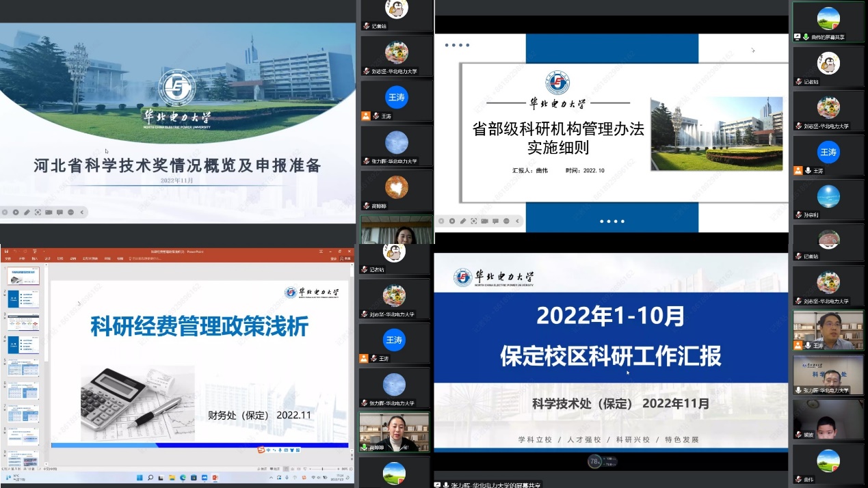Screen dimensions: 868x488
Task: Select the 曲伟 participant tile at the bottom
Action: pyautogui.click(x=828, y=465)
